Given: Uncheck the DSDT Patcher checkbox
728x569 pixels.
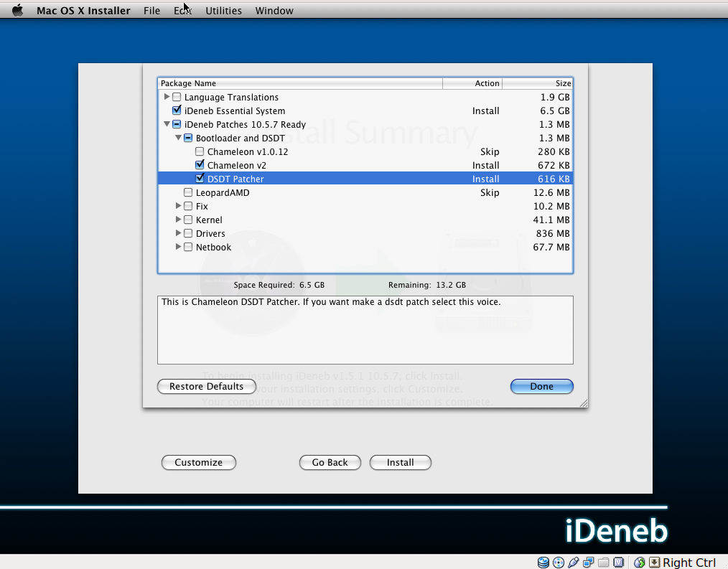Looking at the screenshot, I should coord(200,179).
